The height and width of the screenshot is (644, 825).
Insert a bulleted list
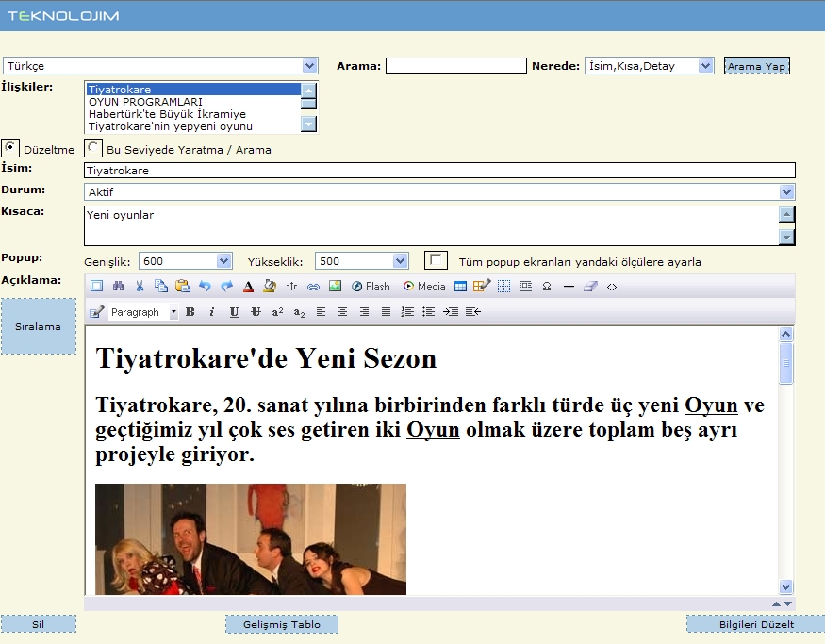pyautogui.click(x=429, y=312)
